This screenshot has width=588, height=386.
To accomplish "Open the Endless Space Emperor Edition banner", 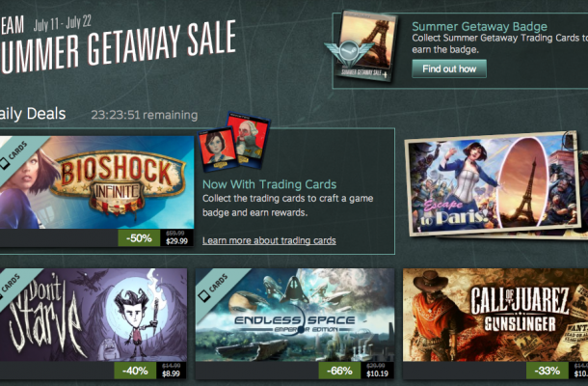I will coord(295,315).
